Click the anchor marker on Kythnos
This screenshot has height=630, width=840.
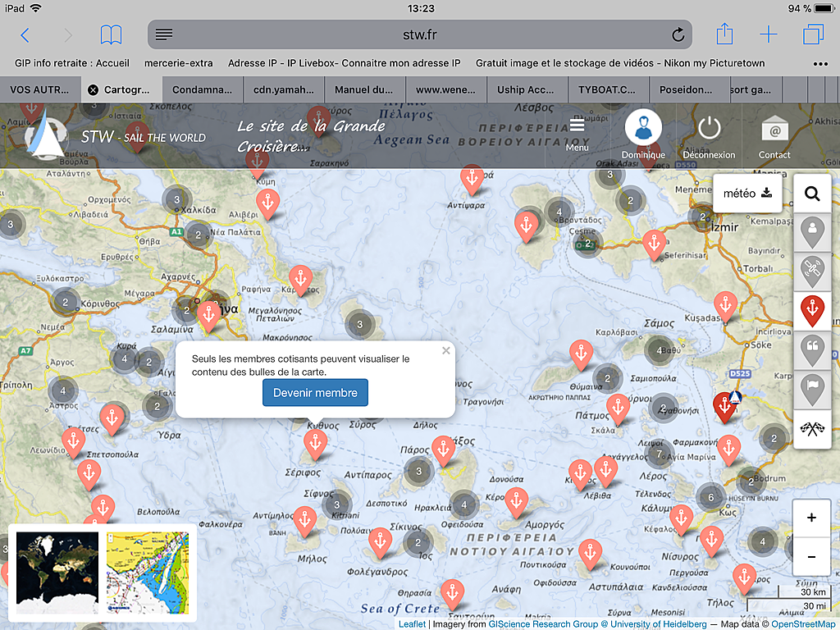tap(315, 445)
